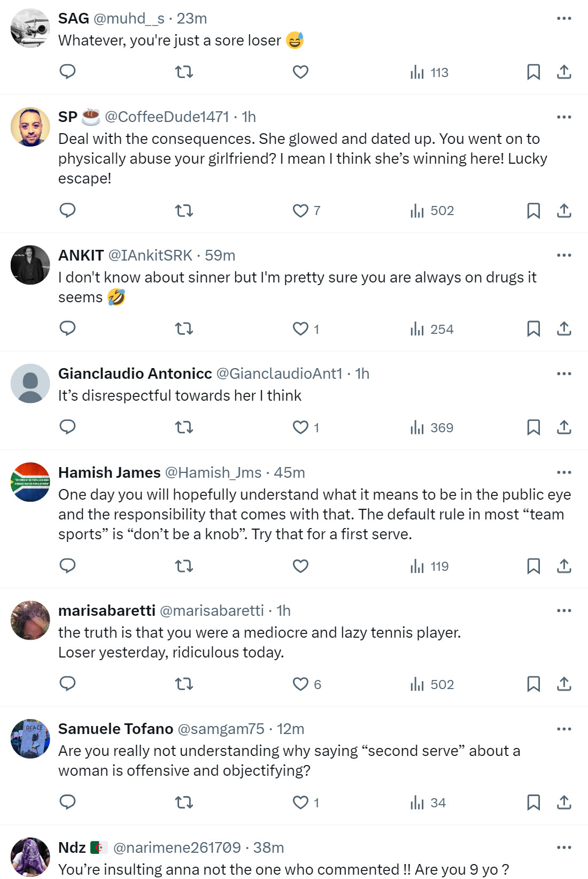Open the timestamp on Samuele Tofano's 12m tweet

(x=291, y=729)
